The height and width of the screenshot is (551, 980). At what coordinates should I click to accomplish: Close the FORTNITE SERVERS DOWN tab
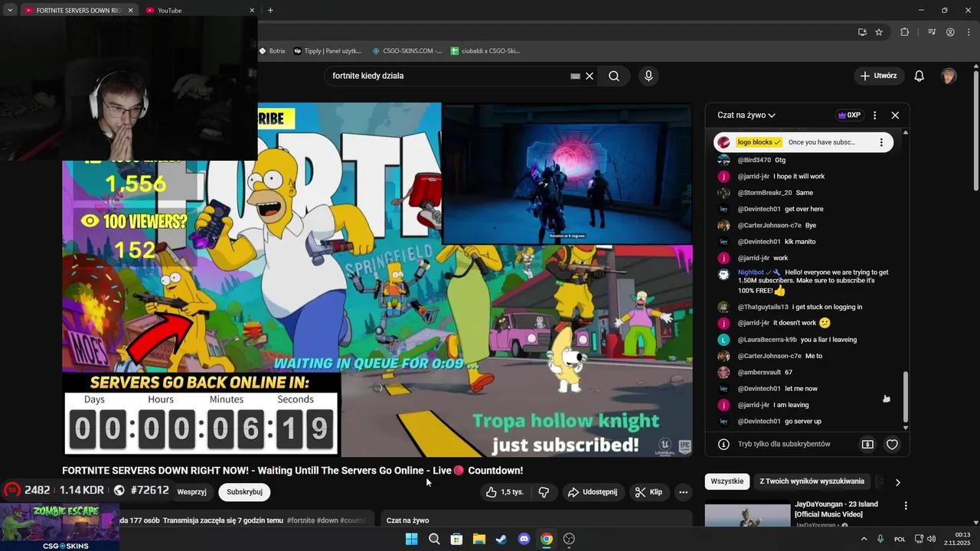pos(130,10)
